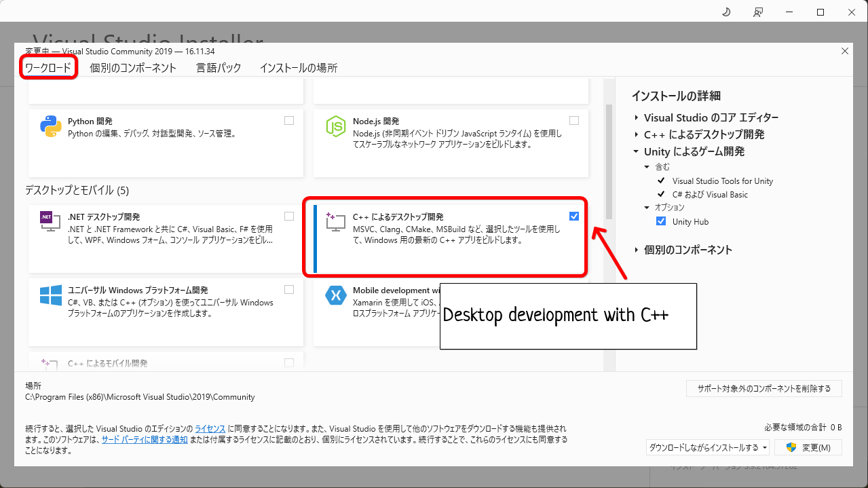Close the 変更中 dialog with the X

(845, 51)
